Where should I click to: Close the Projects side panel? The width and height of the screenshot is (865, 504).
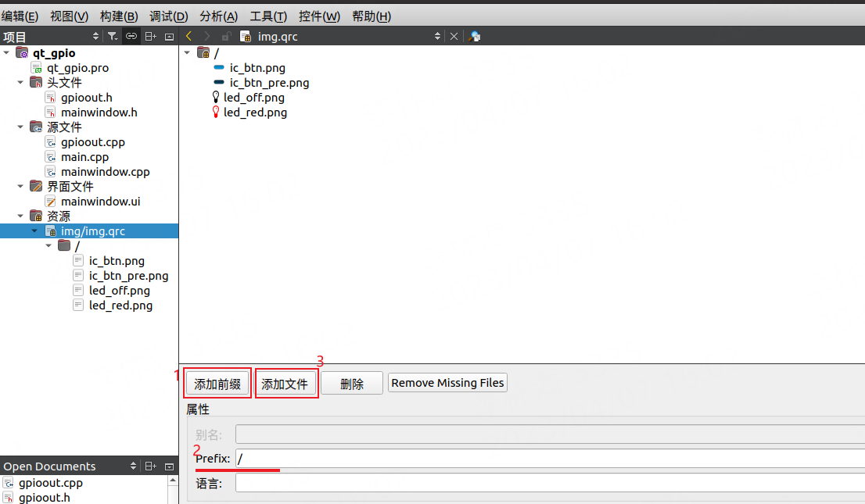click(x=170, y=37)
